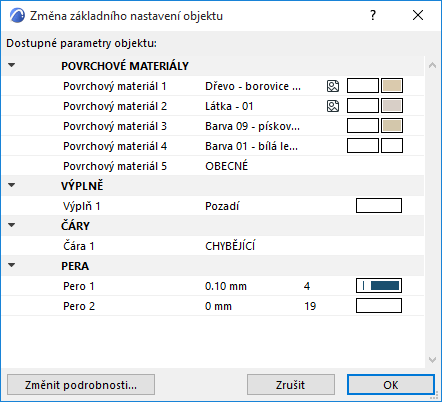Click the scrollbar down arrow
Screen dimensions: 442x402
point(432,360)
